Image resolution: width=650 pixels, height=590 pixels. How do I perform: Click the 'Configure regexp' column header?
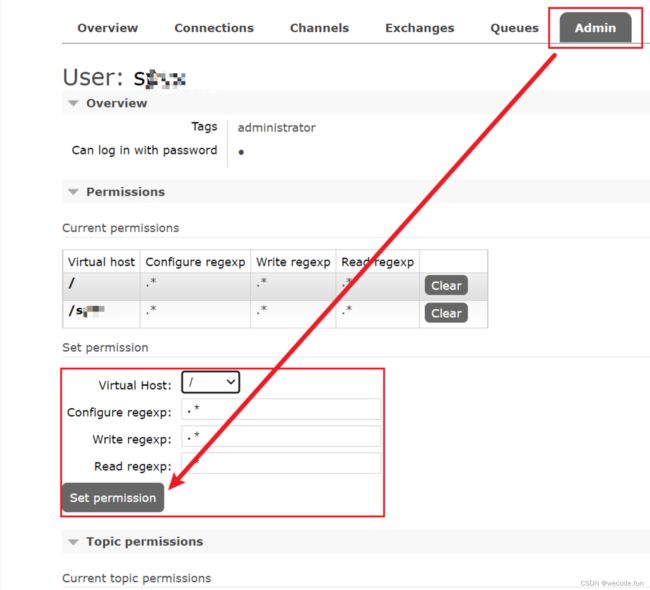[x=195, y=262]
